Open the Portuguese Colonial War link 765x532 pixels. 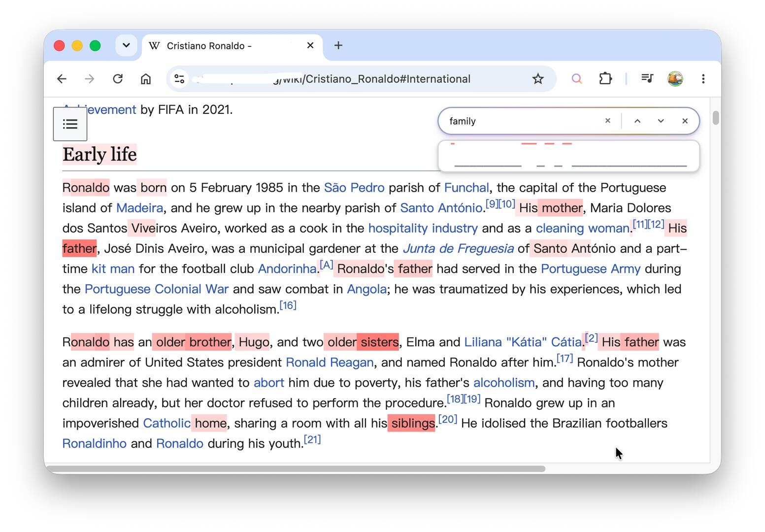157,289
